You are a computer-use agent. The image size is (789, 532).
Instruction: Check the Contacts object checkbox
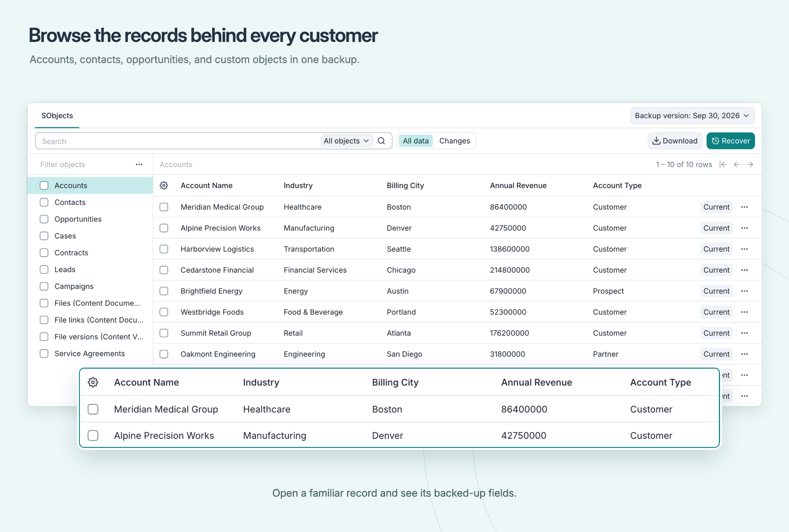pos(44,202)
